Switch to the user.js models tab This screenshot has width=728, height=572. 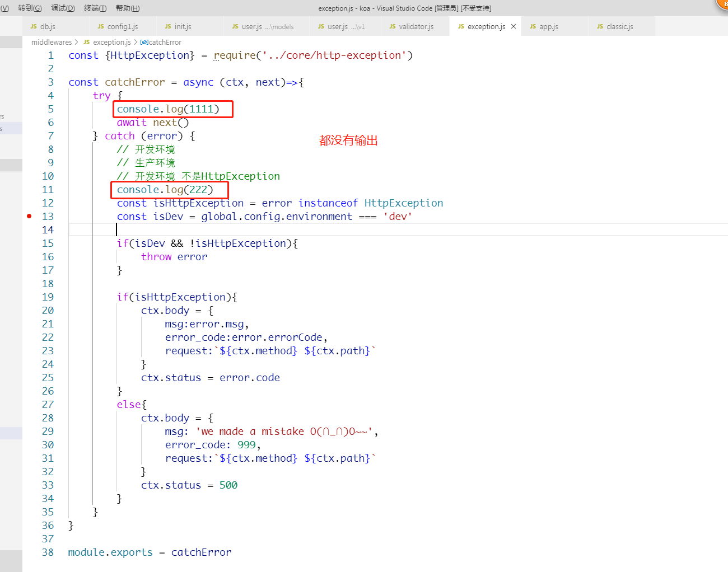point(266,26)
